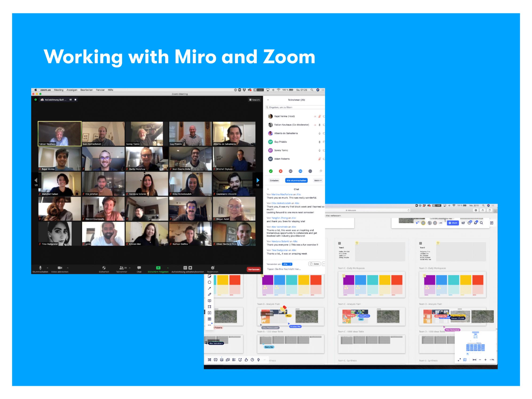Open Reaktionen emoji menu
The height and width of the screenshot is (399, 532).
pos(213,268)
